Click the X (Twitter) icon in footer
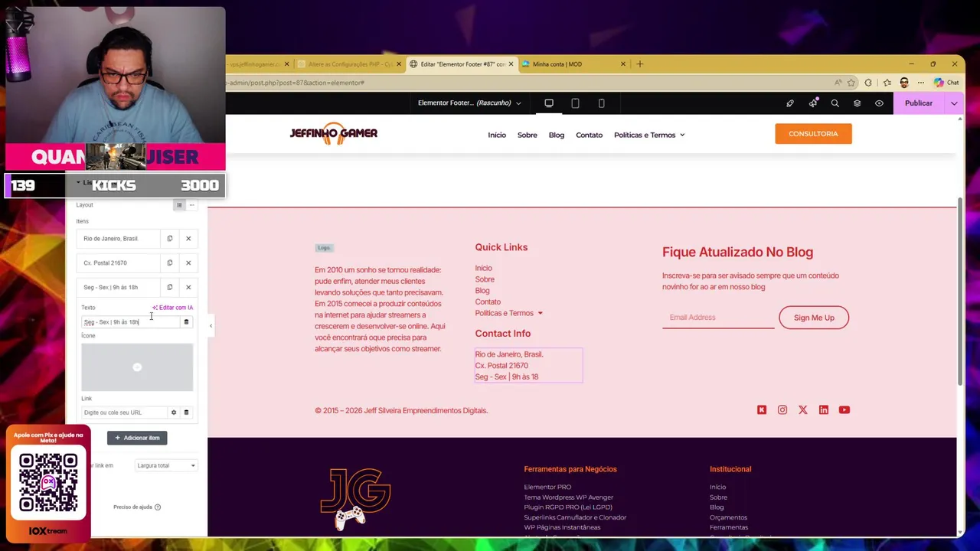The width and height of the screenshot is (980, 551). 803,410
